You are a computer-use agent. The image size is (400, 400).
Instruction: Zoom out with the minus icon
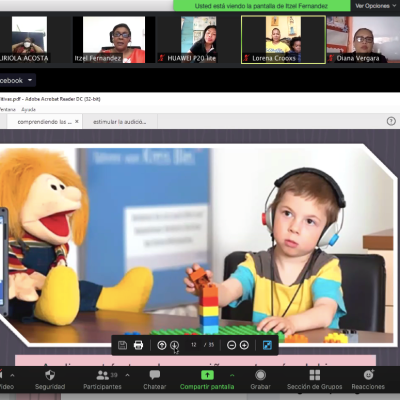(231, 345)
